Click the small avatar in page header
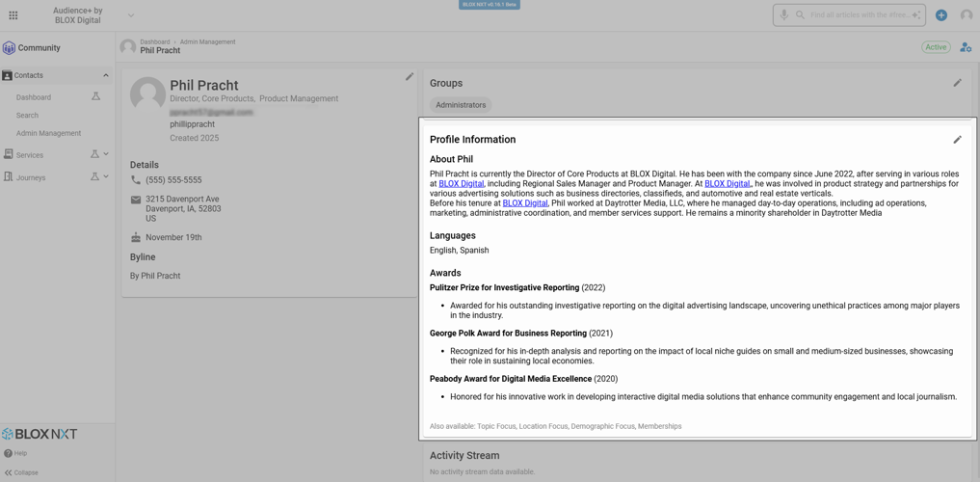This screenshot has height=482, width=980. (x=128, y=47)
